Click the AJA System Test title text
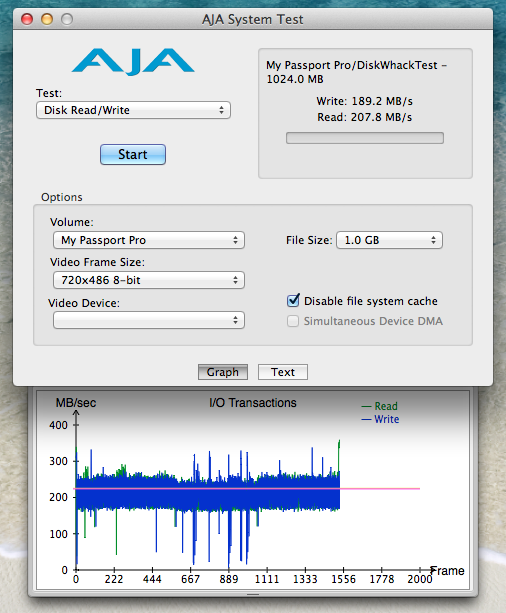 coord(253,19)
